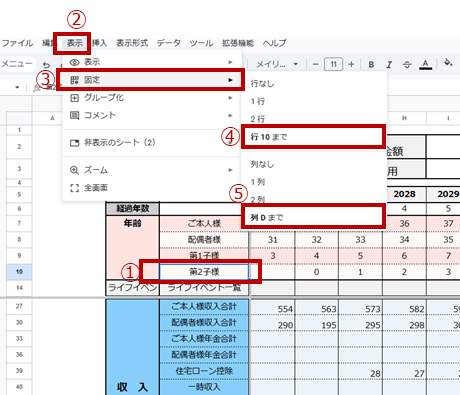Expand the グループ化 submenu
Viewport: 460px width, 395px height.
pos(150,98)
